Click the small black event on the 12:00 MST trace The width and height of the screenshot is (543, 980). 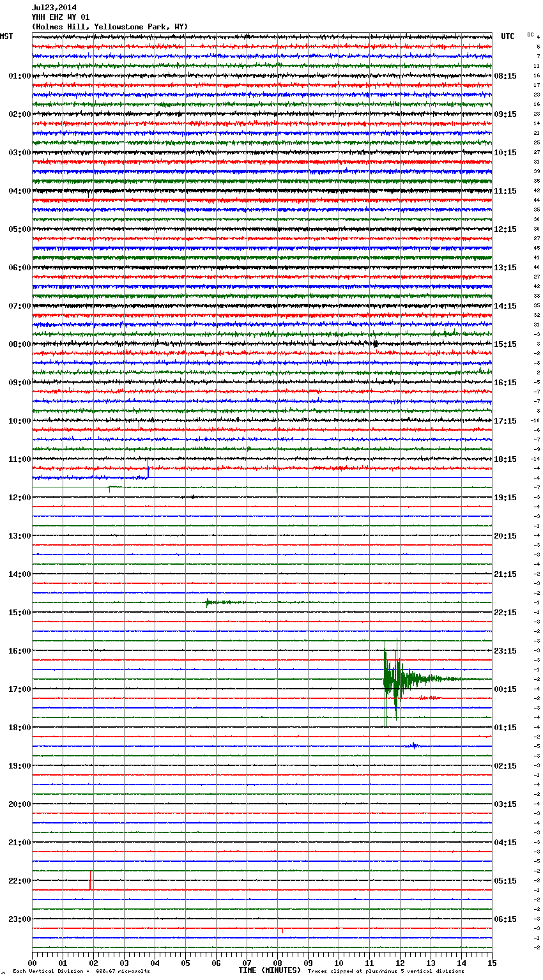tap(192, 497)
